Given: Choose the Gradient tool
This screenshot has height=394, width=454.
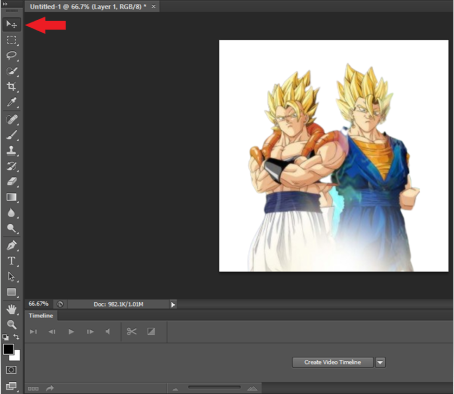Looking at the screenshot, I should [x=12, y=197].
